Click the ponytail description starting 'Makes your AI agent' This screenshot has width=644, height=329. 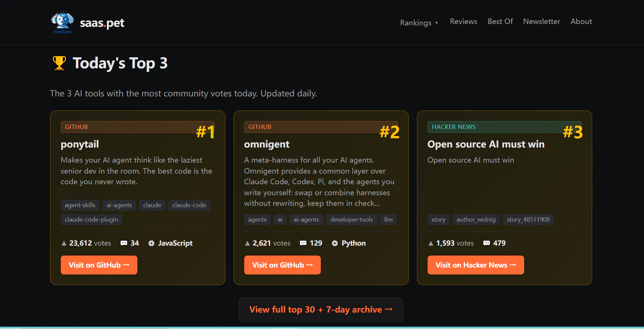coord(136,171)
